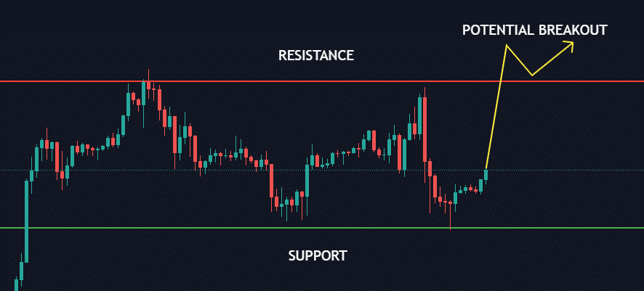Click the yellow arrow head of breakout projection
Image resolution: width=644 pixels, height=291 pixels.
point(568,46)
